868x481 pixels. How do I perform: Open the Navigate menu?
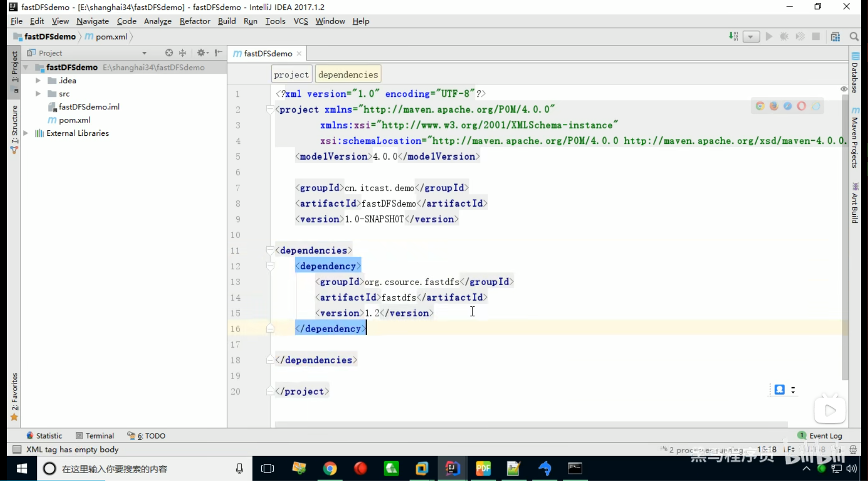(x=92, y=21)
